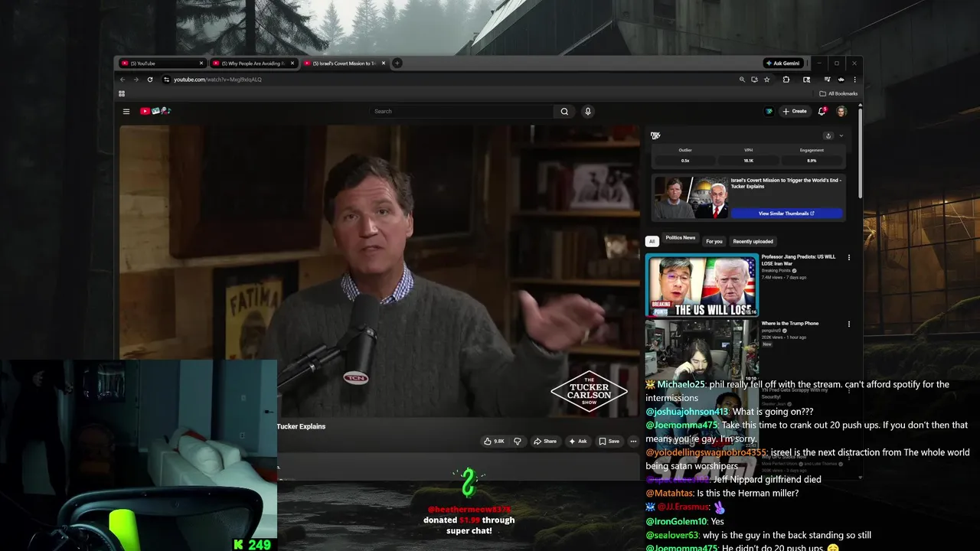The height and width of the screenshot is (551, 980).
Task: Click Where is the Trump Phone title
Action: [790, 324]
